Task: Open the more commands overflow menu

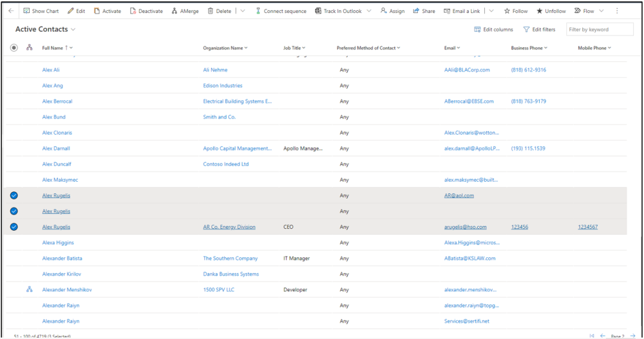Action: click(x=617, y=11)
